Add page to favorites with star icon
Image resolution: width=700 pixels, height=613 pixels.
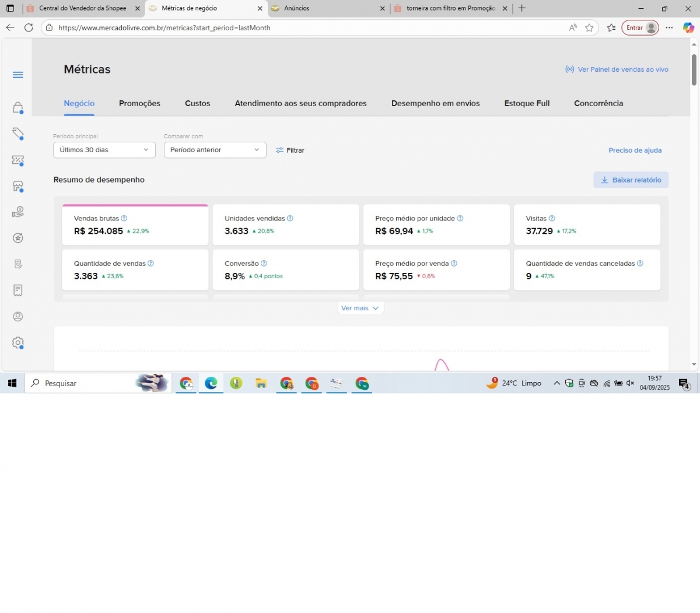[590, 28]
